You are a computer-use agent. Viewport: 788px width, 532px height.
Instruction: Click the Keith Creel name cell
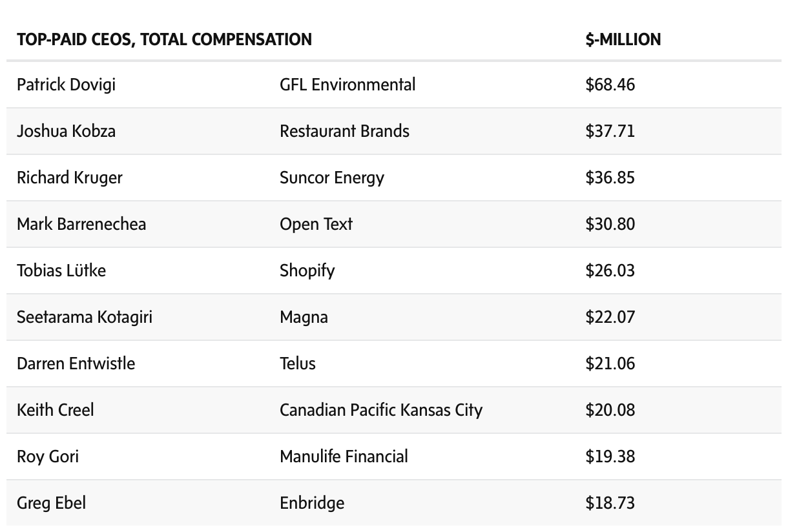coord(56,410)
